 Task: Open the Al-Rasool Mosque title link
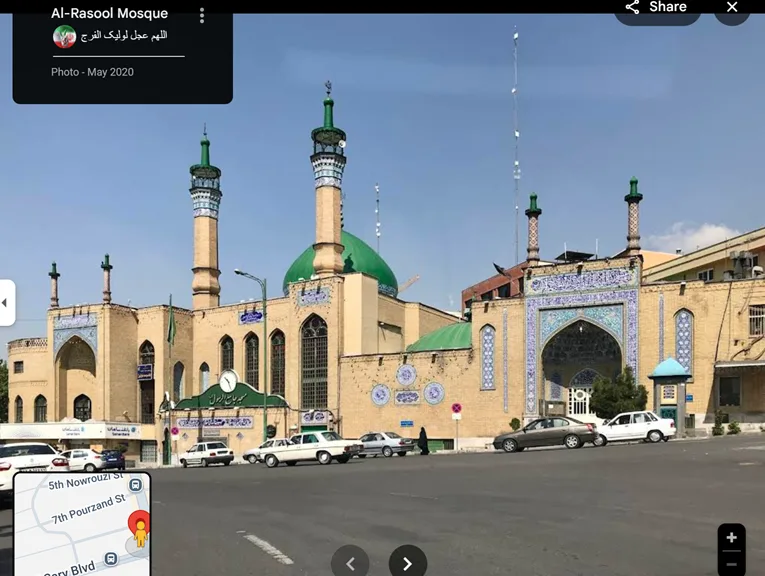pyautogui.click(x=109, y=14)
